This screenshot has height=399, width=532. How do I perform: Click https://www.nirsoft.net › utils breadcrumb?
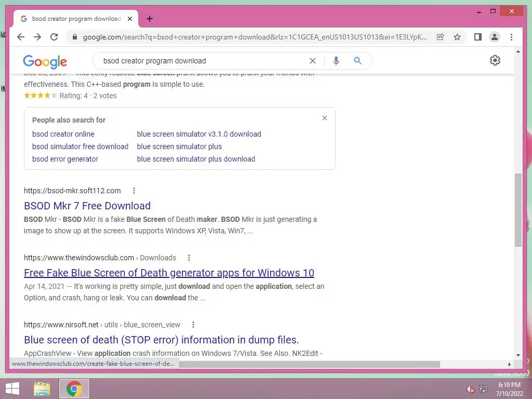click(102, 325)
